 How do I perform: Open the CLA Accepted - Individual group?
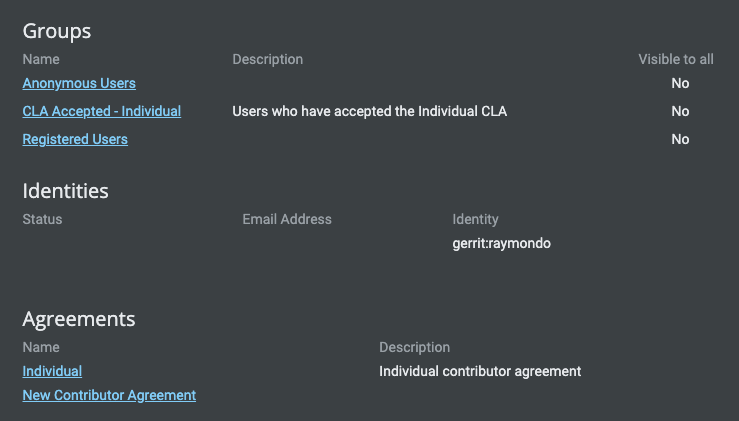[x=102, y=111]
